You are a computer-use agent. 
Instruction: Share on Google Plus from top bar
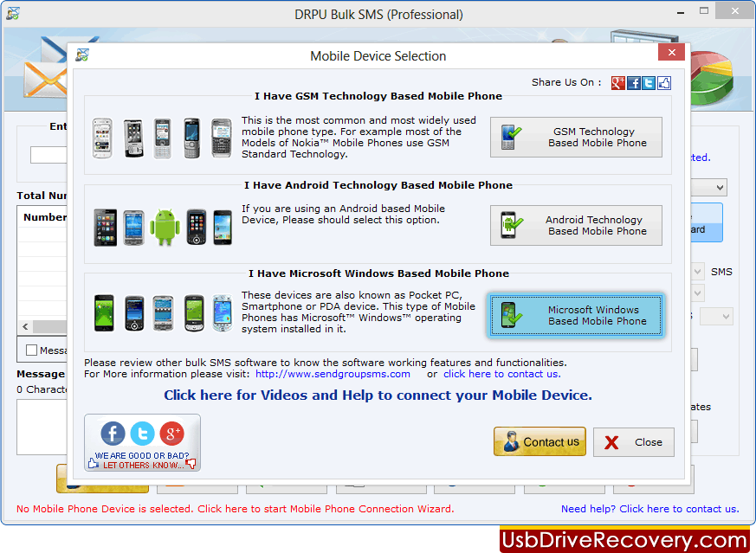coord(617,83)
